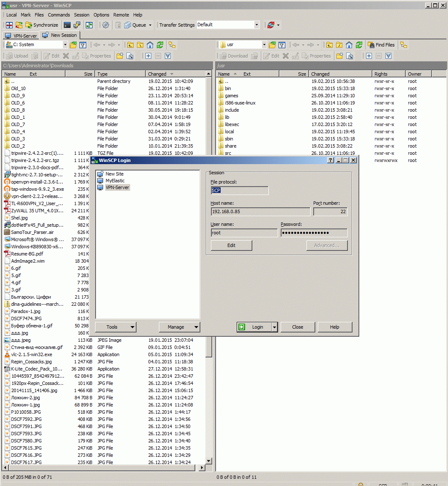Expand the Transfer Settings Default dropdown

[257, 25]
